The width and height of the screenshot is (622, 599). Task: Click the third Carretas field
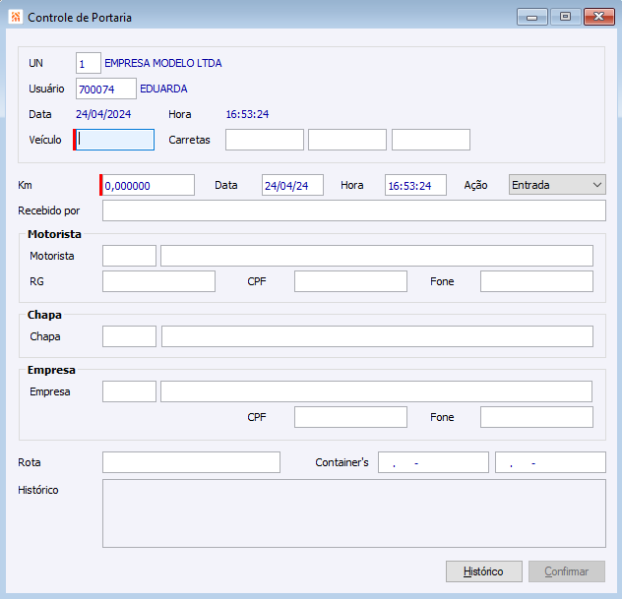click(431, 140)
